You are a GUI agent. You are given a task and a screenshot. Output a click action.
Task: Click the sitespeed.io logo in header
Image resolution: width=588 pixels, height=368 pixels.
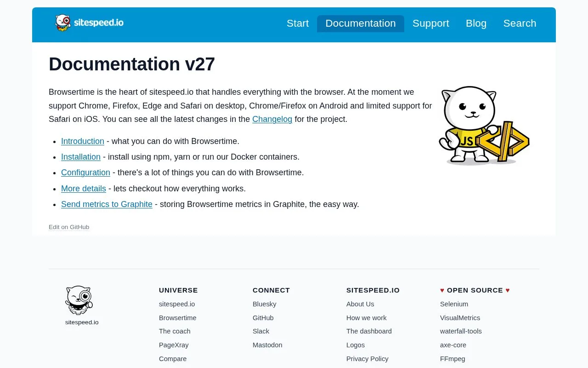89,23
